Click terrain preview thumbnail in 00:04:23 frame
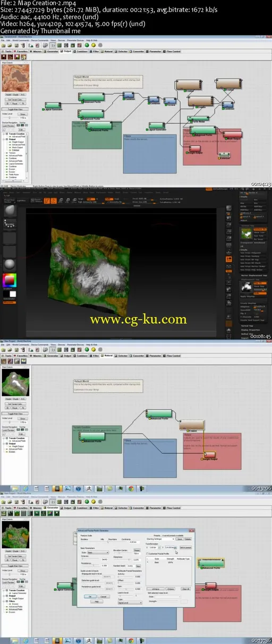 pyautogui.click(x=16, y=78)
